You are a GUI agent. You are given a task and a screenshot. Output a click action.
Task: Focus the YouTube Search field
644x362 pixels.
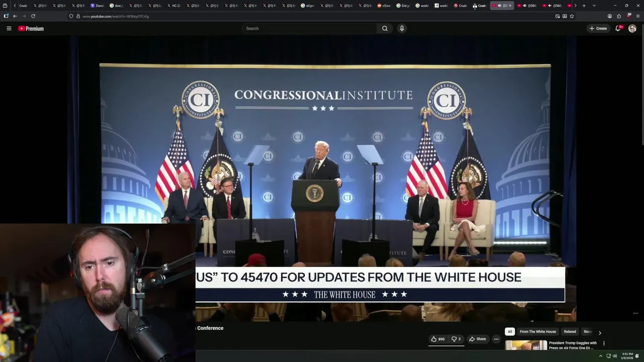tap(309, 29)
